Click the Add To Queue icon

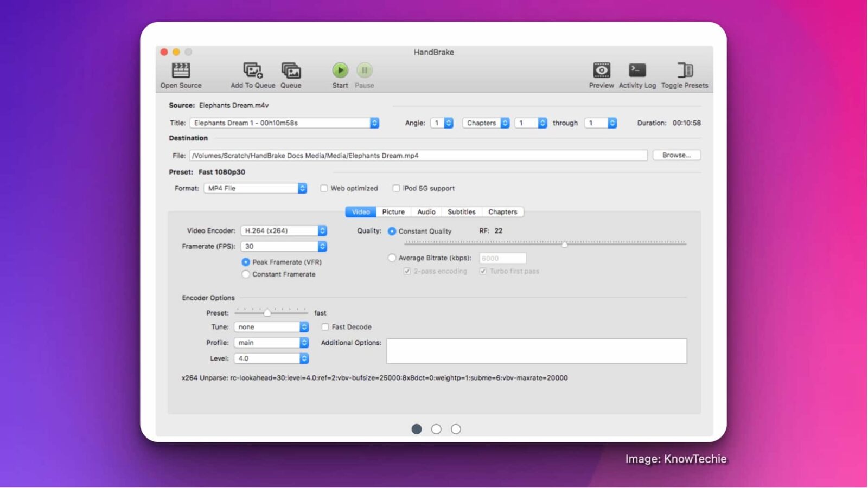[x=253, y=70]
